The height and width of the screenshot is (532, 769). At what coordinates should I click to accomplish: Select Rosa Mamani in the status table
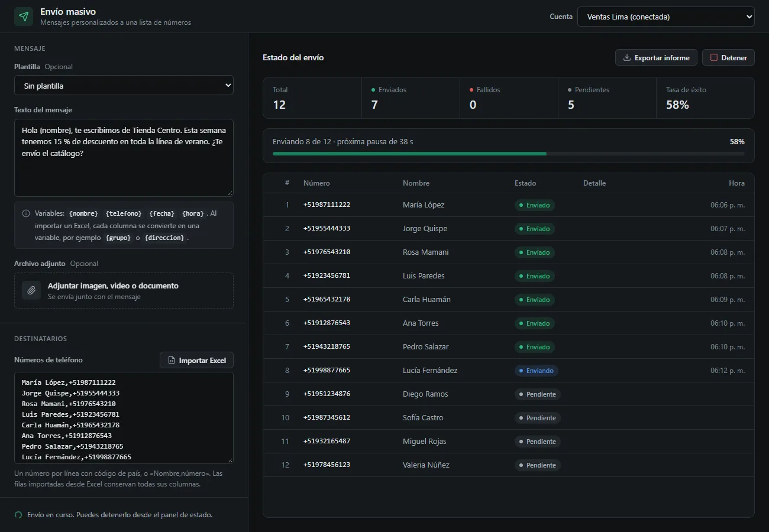click(425, 252)
